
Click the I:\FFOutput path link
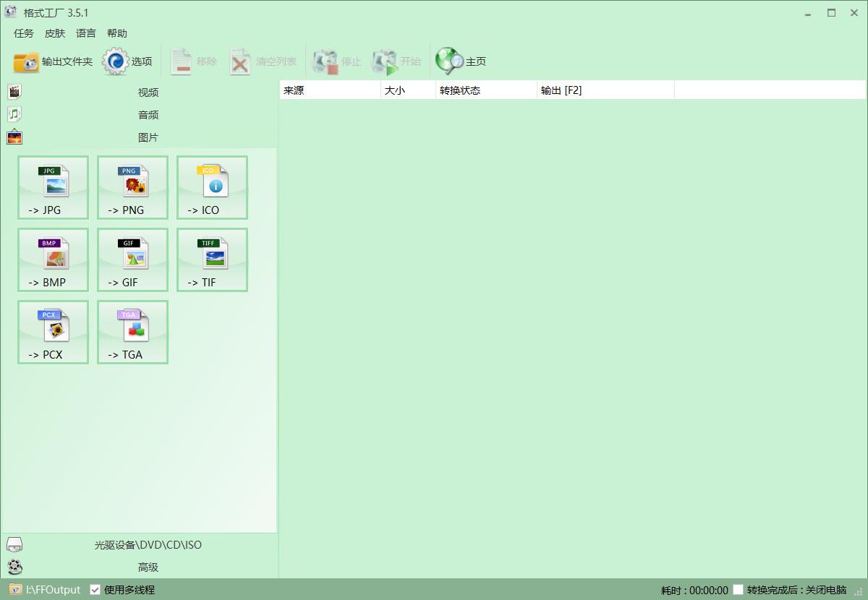click(53, 590)
